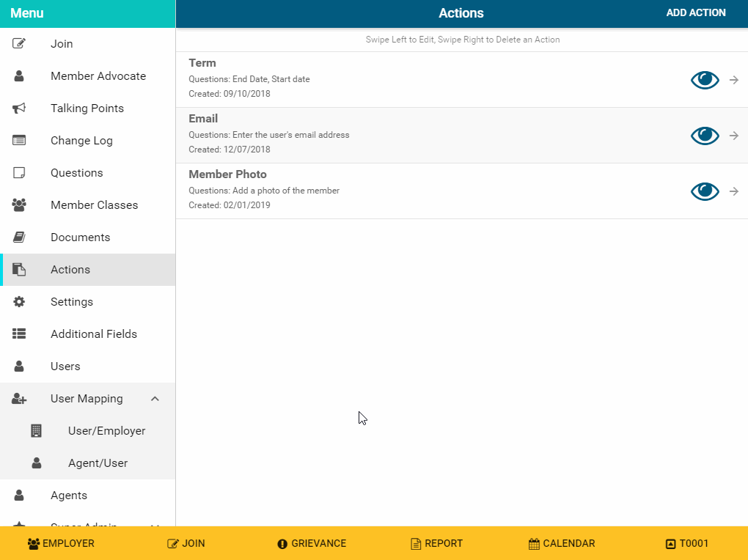748x560 pixels.
Task: Collapse the User Mapping submenu chevron
Action: point(155,399)
